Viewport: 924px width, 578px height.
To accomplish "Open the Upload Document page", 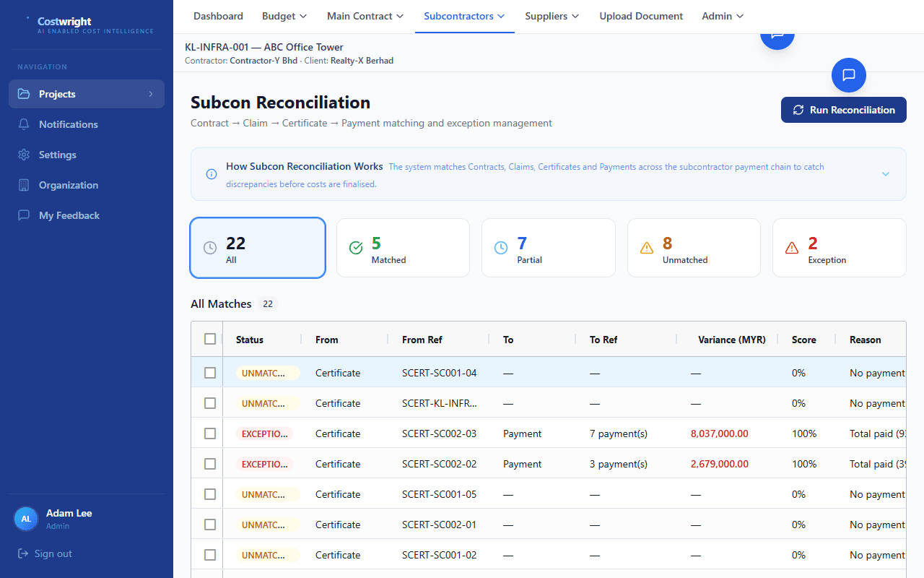I will tap(641, 16).
